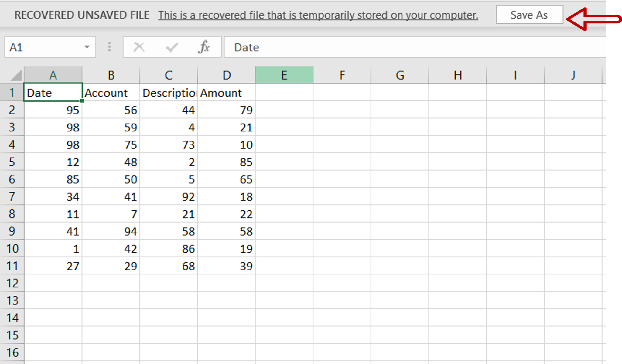Select the Amount header cell
The width and height of the screenshot is (622, 364).
tap(226, 93)
